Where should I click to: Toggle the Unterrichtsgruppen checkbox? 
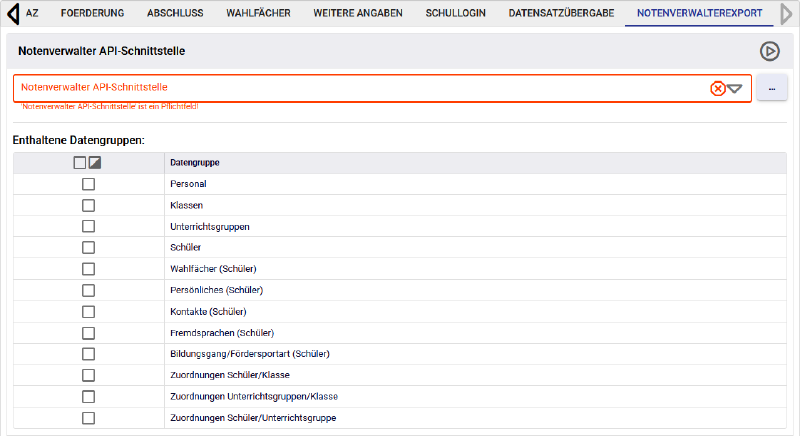click(x=88, y=226)
